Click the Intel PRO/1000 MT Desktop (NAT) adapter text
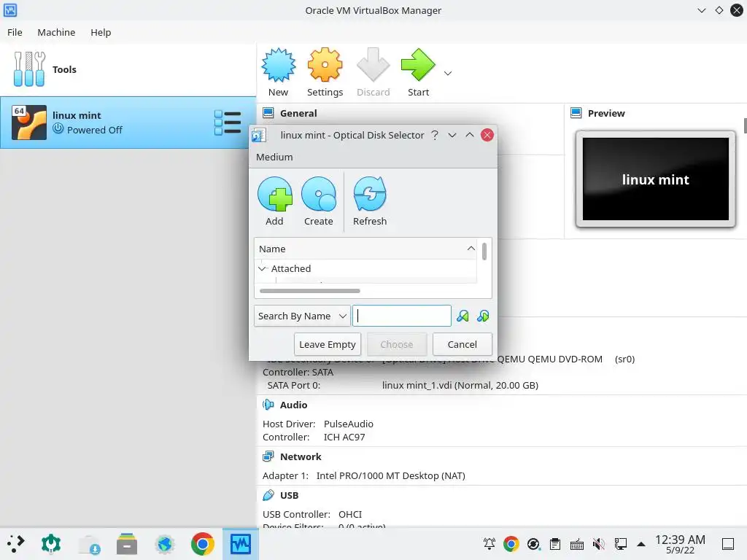 click(391, 475)
